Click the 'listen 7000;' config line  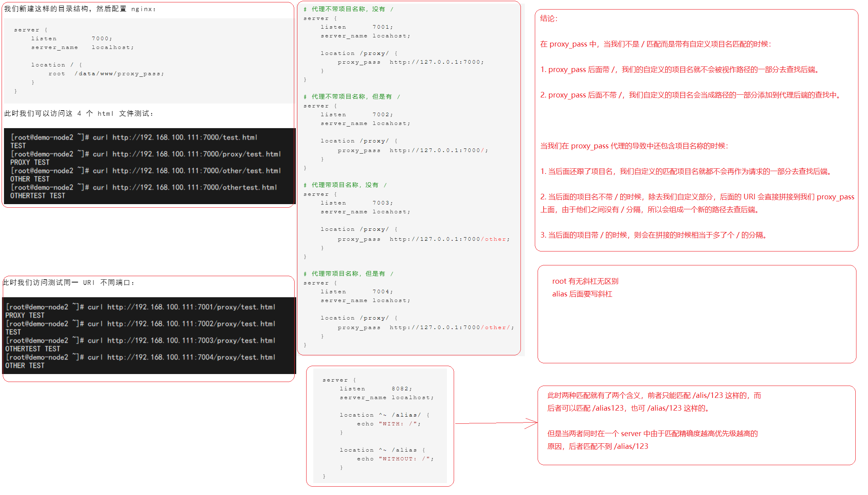72,39
